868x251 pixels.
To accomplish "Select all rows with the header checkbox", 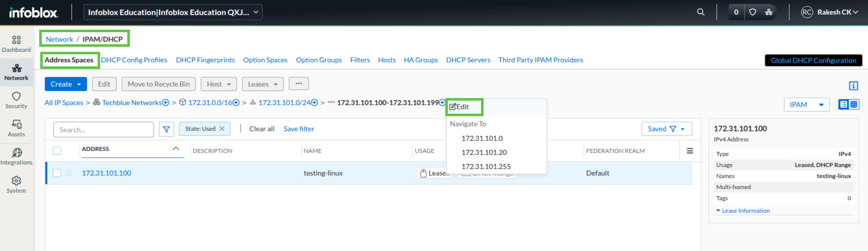I will pos(57,151).
